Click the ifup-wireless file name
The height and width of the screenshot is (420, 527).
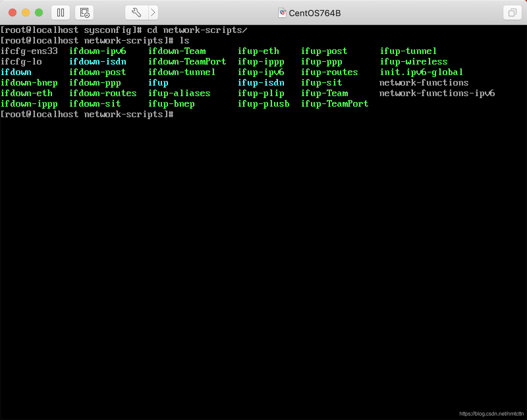(414, 62)
